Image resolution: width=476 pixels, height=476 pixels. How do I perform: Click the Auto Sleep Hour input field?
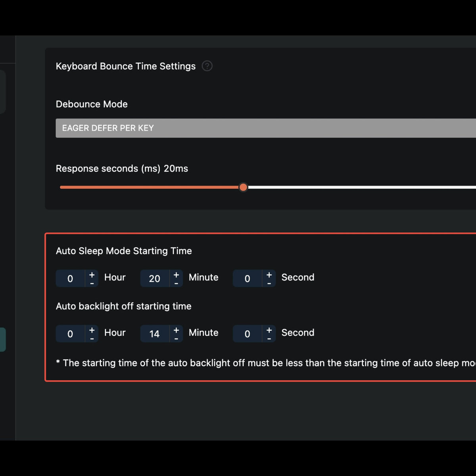click(x=70, y=278)
